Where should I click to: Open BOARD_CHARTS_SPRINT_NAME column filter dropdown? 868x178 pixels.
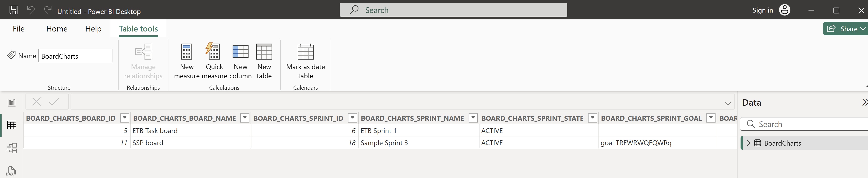click(473, 118)
